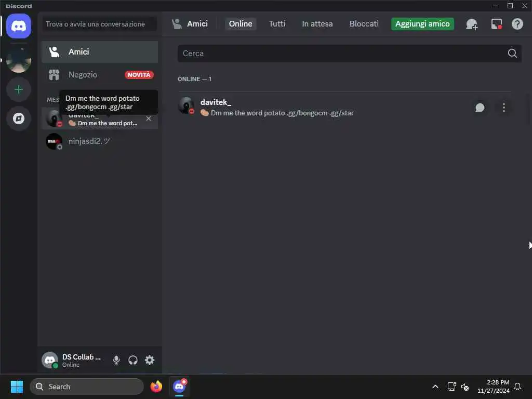
Task: Click ninjasdi2. avatar in DM list
Action: [x=54, y=141]
